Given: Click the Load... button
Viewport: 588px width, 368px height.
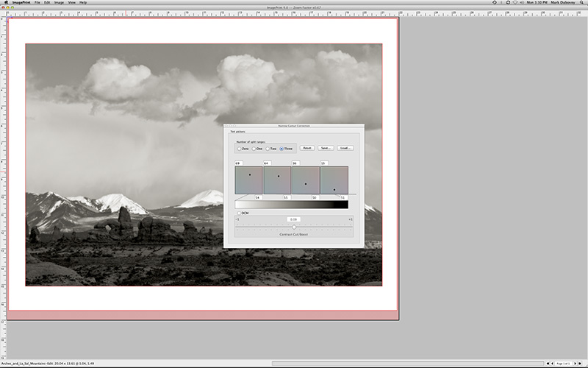Looking at the screenshot, I should click(x=345, y=148).
